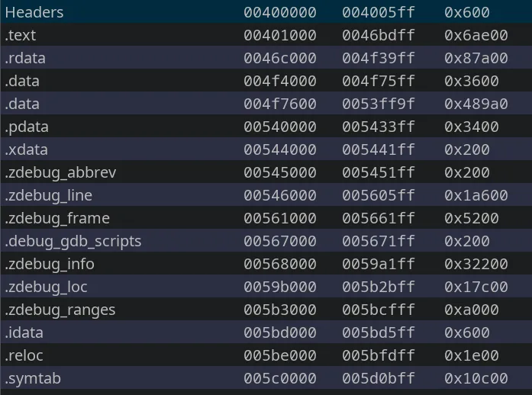Click end address 0053ff9f
Viewport: 532px width, 395px height.
coord(379,104)
